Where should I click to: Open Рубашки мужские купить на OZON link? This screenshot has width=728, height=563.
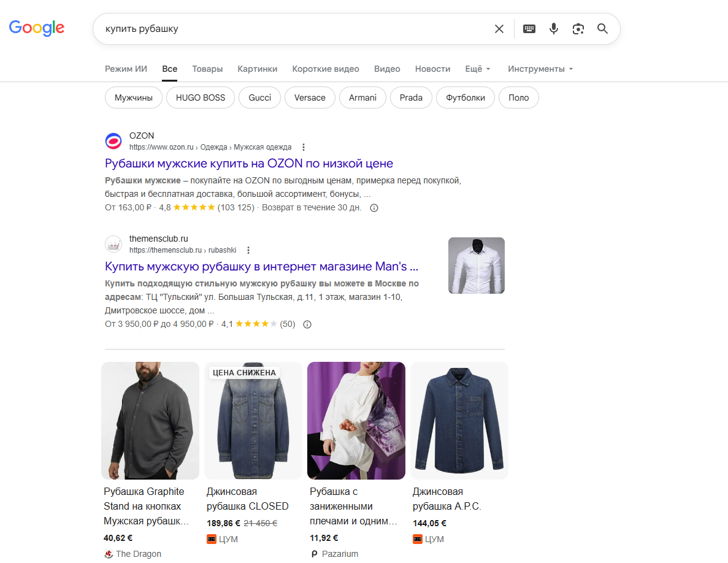tap(249, 163)
